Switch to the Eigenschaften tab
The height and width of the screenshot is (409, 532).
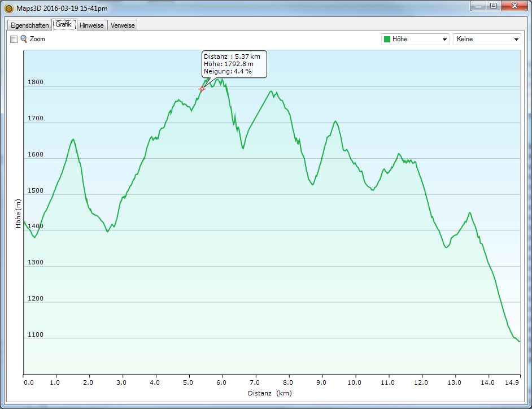point(29,25)
